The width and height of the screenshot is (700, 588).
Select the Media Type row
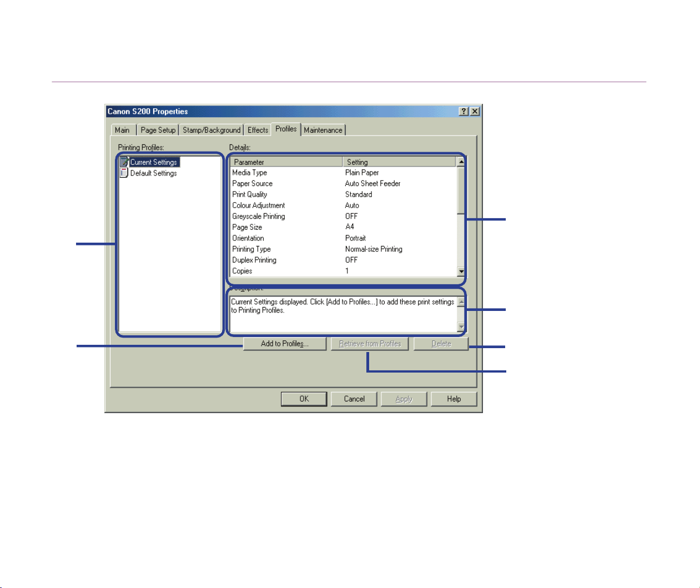(344, 173)
